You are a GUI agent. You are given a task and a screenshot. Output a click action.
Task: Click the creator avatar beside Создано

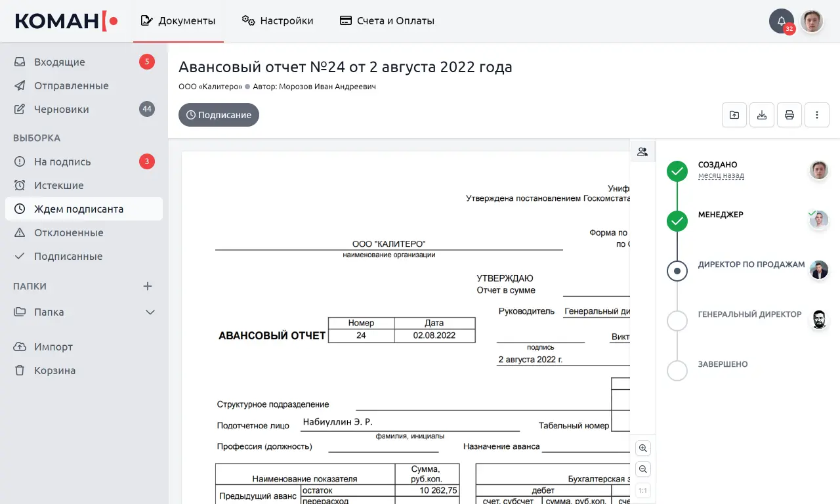click(818, 170)
